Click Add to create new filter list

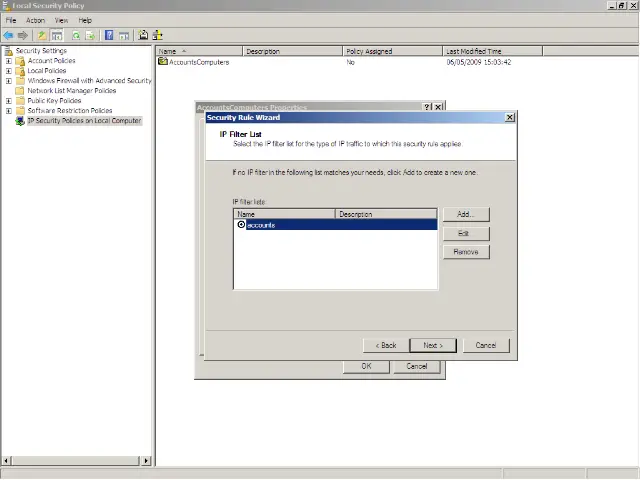(465, 215)
